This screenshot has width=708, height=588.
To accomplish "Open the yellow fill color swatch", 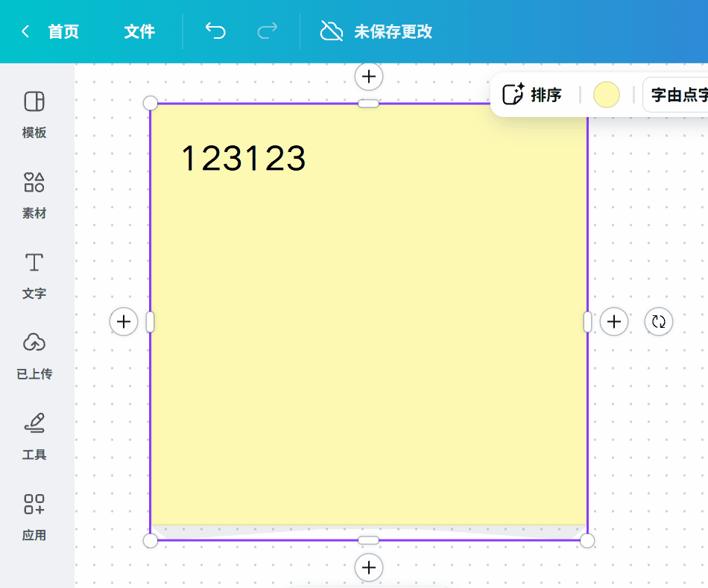I will pyautogui.click(x=606, y=95).
